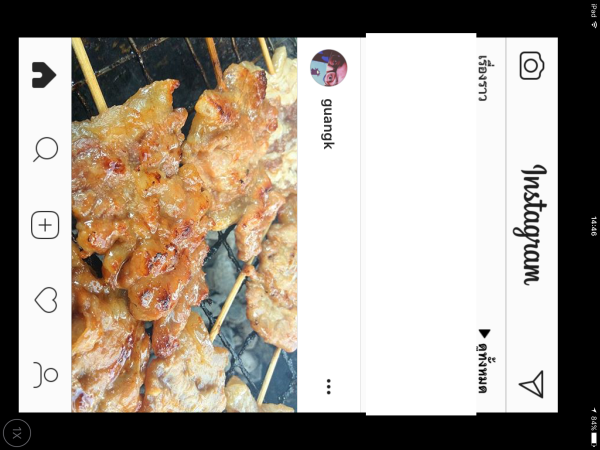Open Direct messages paper plane icon
Screen dimensions: 600x450
(532, 384)
